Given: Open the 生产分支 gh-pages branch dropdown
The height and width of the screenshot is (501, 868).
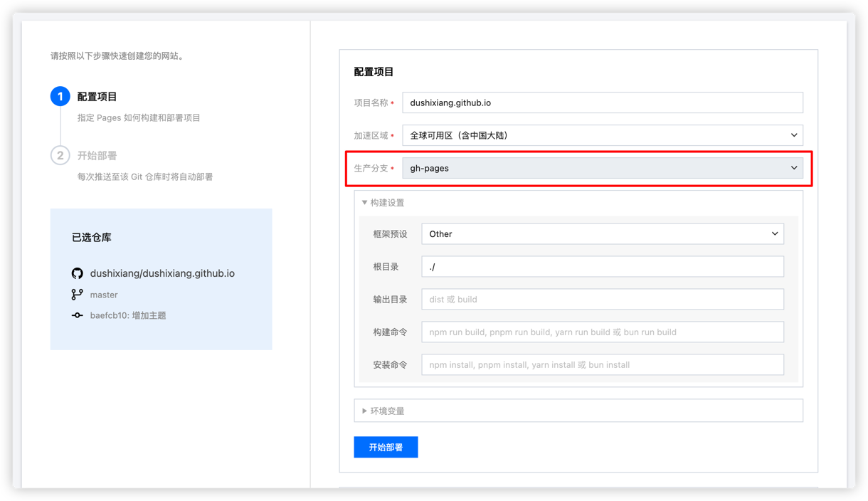Looking at the screenshot, I should click(x=602, y=168).
